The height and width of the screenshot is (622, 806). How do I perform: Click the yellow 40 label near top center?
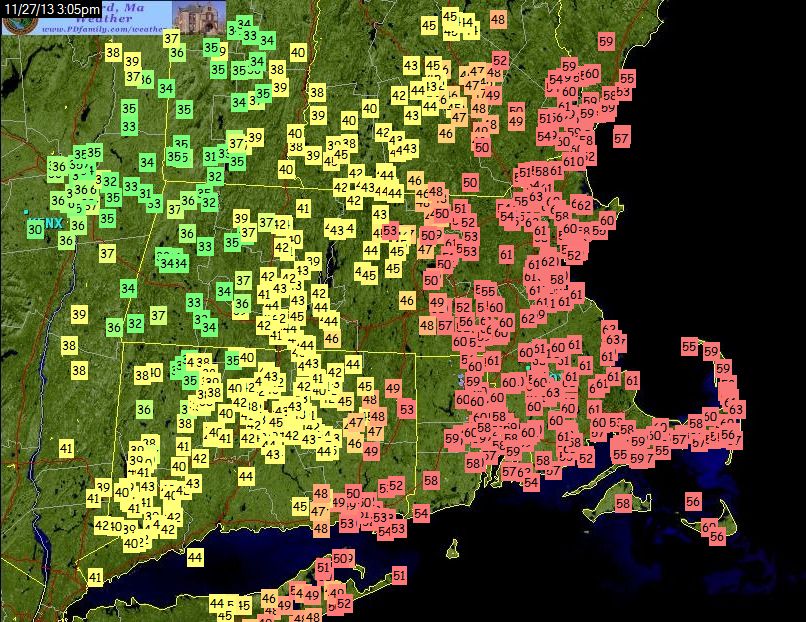click(x=298, y=52)
